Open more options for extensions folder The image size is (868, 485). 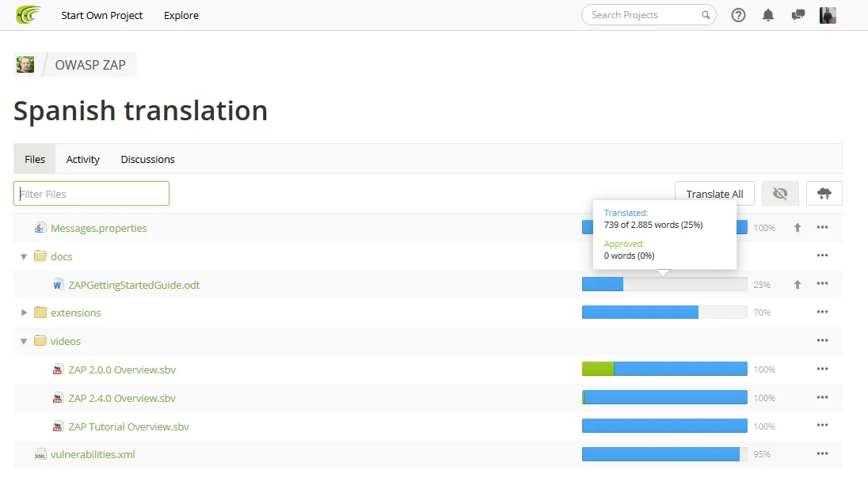[x=822, y=312]
